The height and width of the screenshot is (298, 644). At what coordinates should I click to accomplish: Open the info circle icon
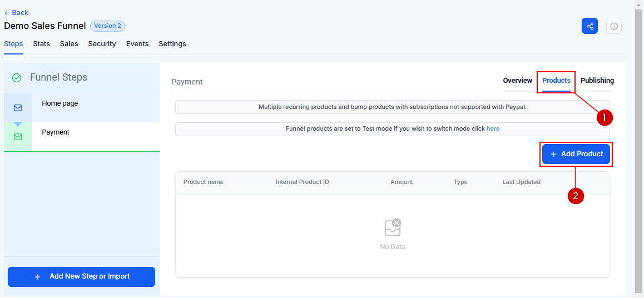click(613, 26)
